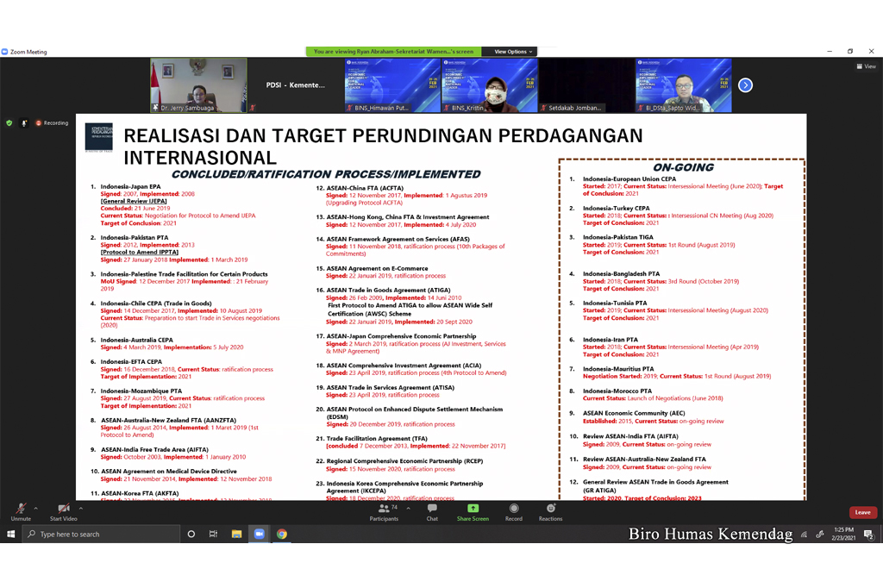
Task: Open the Reactions menu
Action: point(550,512)
